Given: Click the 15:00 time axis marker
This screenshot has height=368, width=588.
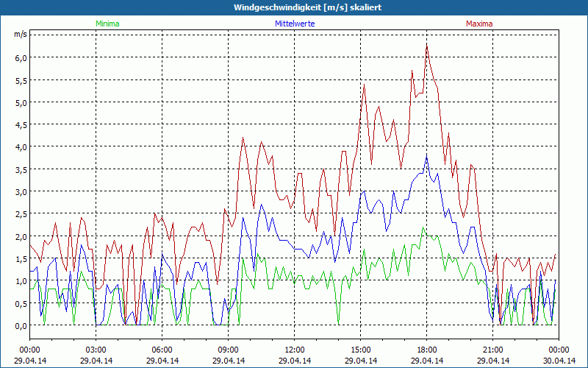Looking at the screenshot, I should (x=361, y=350).
